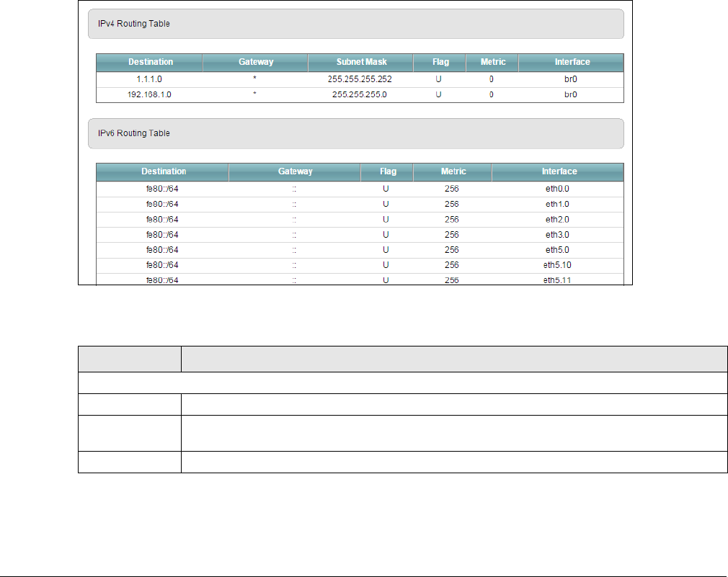The image size is (728, 577).
Task: Click the 256 metric in the eth3.0 row
Action: tap(452, 235)
